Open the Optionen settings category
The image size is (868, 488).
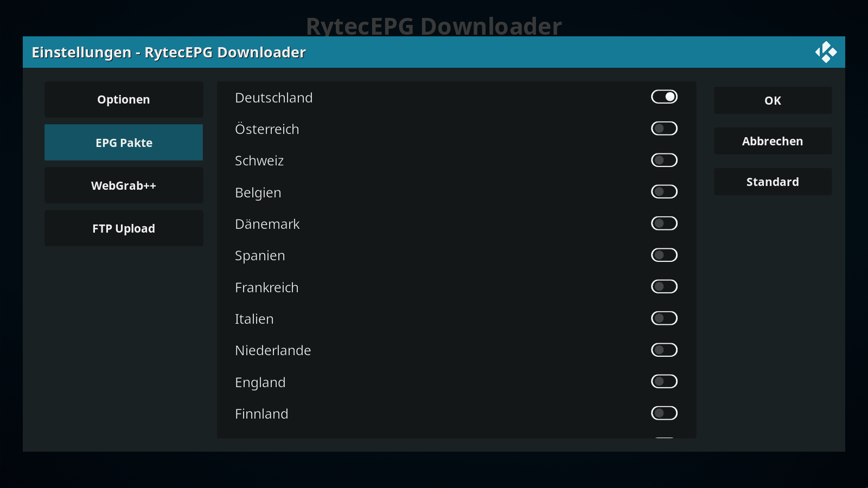(124, 99)
